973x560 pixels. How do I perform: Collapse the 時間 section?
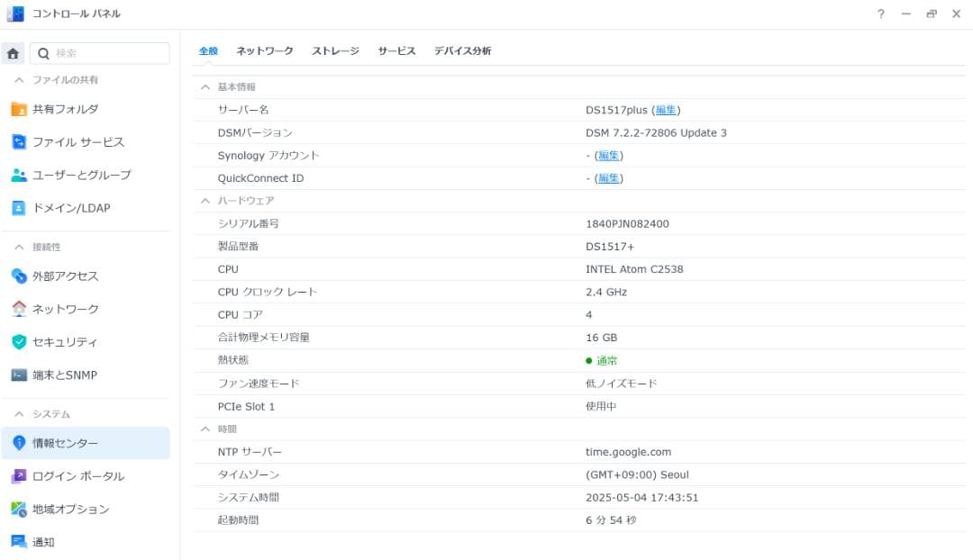pos(205,429)
